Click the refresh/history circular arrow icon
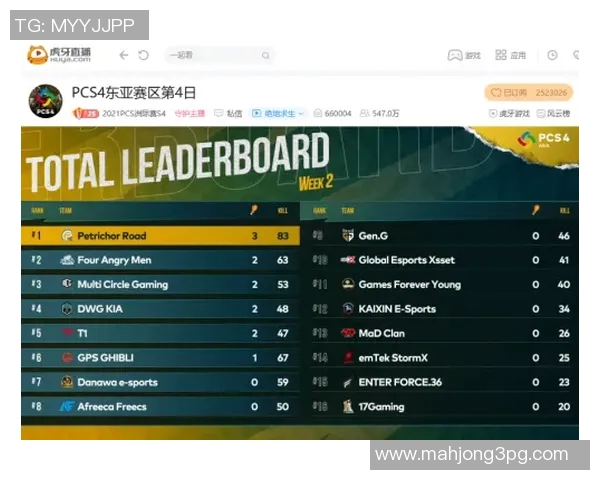 [143, 55]
